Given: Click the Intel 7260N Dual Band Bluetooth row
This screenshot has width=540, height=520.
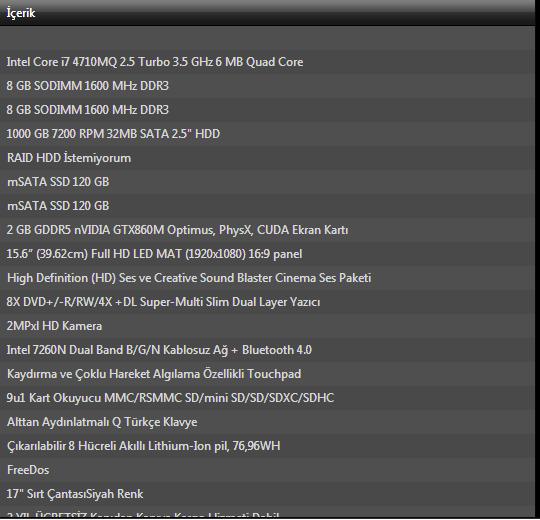Looking at the screenshot, I should [x=268, y=350].
